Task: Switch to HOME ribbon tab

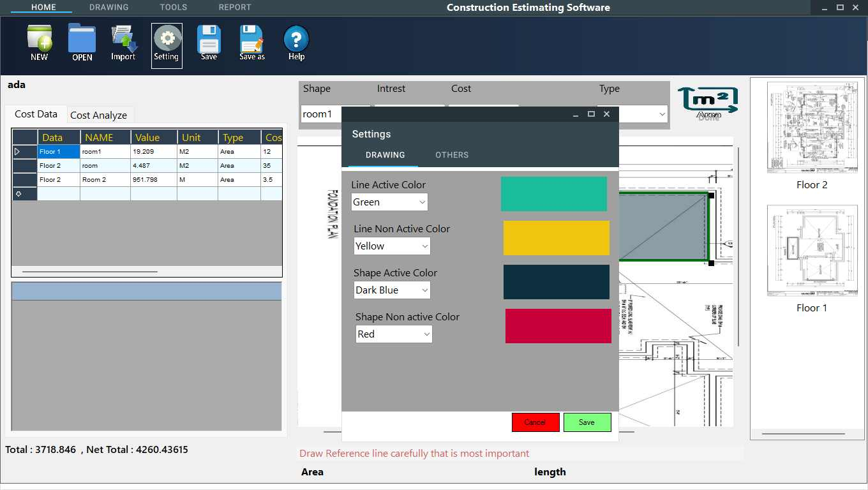Action: coord(43,8)
